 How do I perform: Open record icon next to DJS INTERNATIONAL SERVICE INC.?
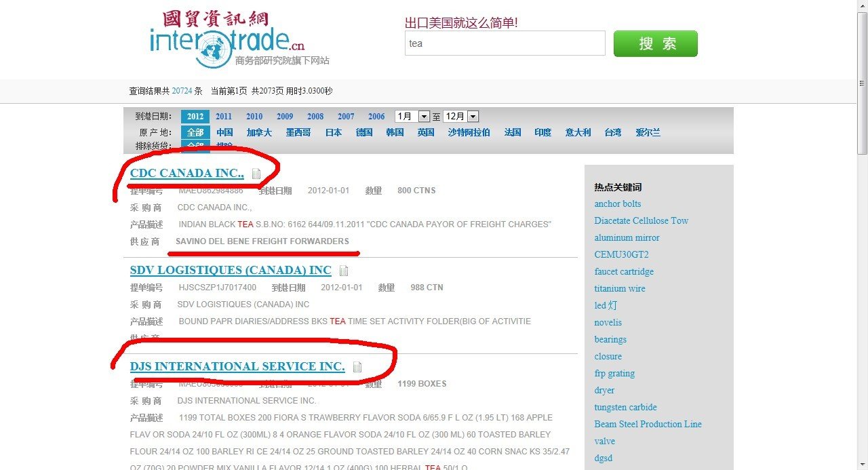[357, 366]
